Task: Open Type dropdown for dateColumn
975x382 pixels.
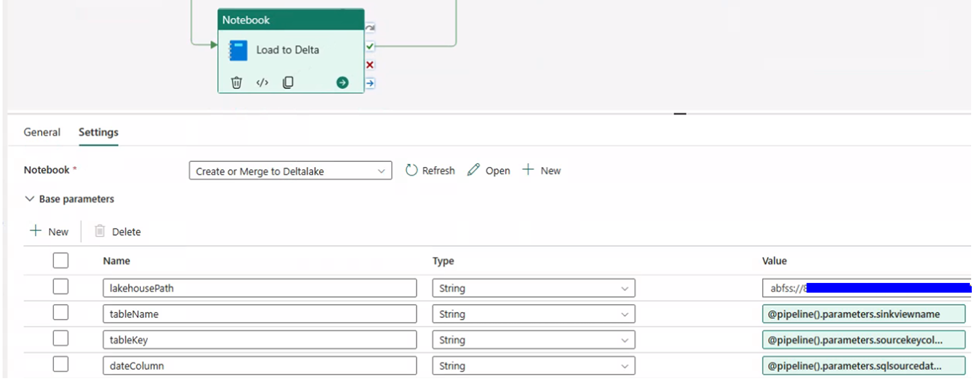Action: [x=534, y=366]
